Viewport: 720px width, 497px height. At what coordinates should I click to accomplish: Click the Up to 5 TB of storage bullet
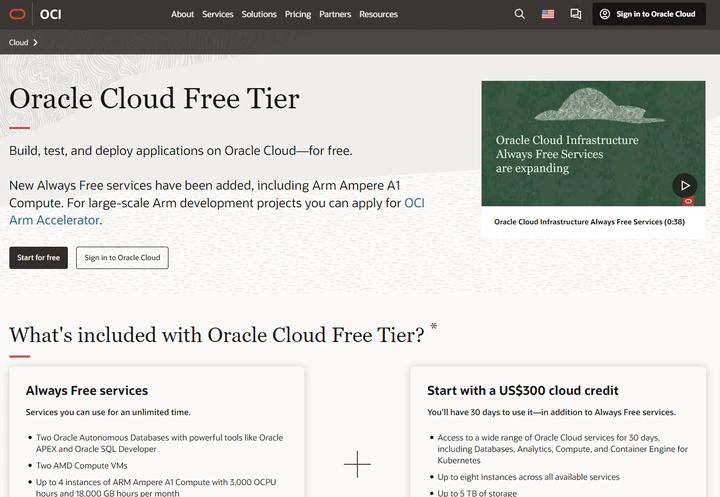tap(477, 493)
